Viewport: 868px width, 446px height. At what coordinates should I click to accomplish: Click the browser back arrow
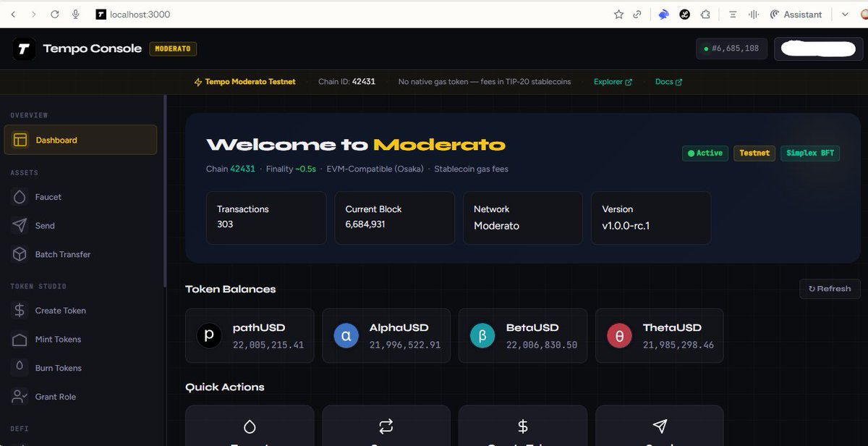click(14, 14)
